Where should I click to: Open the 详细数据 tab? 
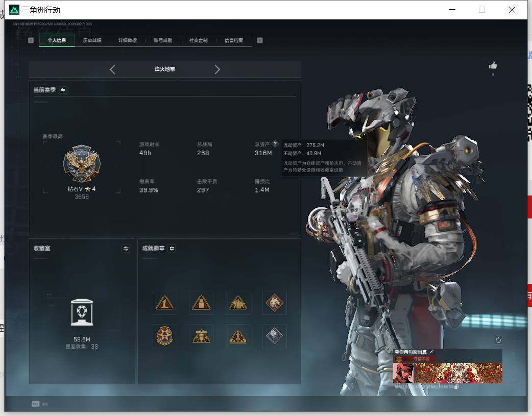click(x=128, y=40)
